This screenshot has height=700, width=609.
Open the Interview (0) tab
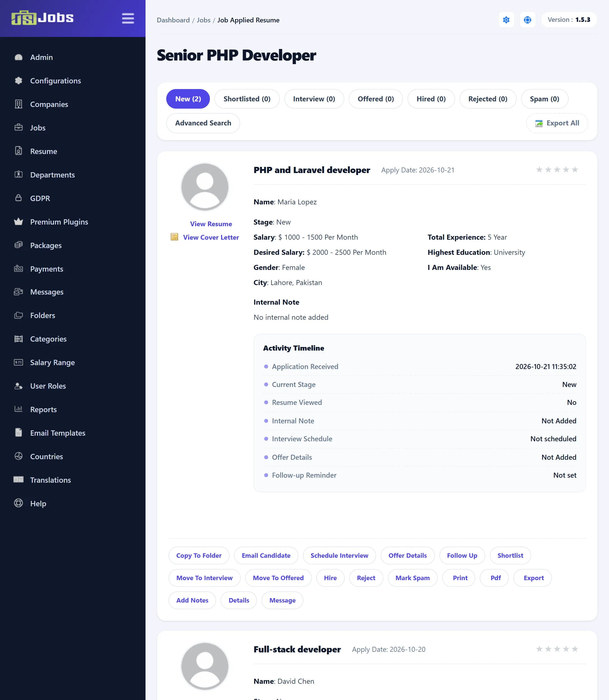314,99
